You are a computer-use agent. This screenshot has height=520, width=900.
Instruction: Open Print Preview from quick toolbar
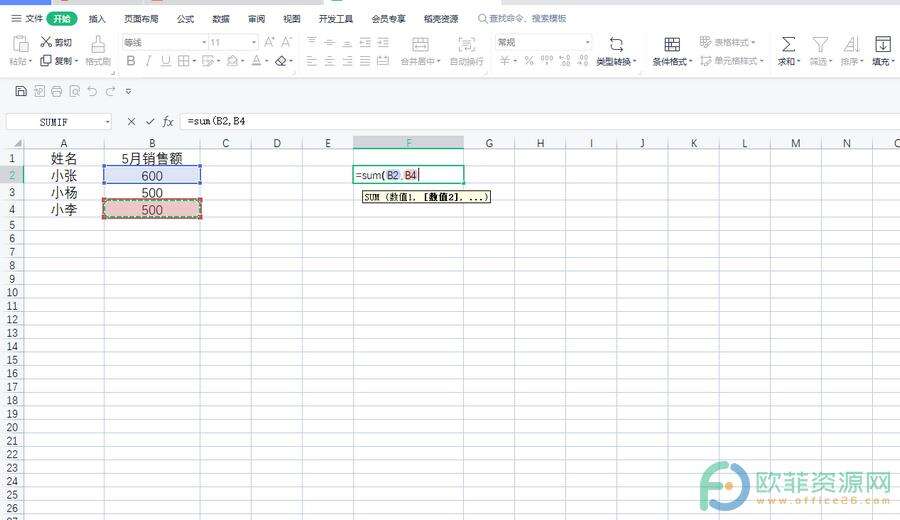point(74,91)
